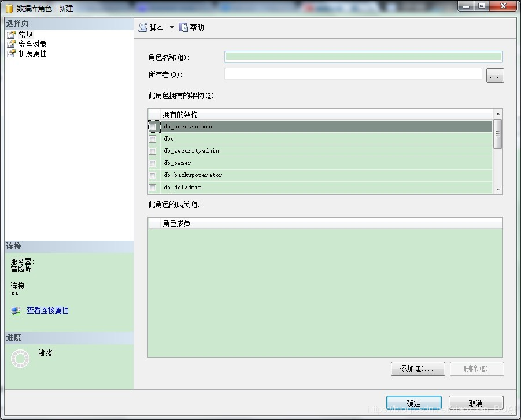Screen dimensions: 521x420
Task: Click schema list scroll up arrow
Action: (x=498, y=114)
